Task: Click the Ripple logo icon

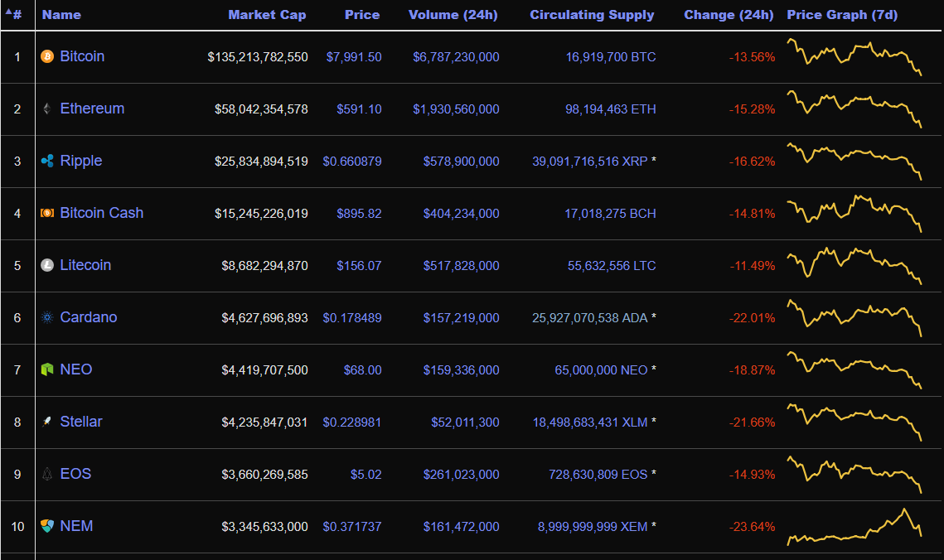Action: (x=47, y=161)
